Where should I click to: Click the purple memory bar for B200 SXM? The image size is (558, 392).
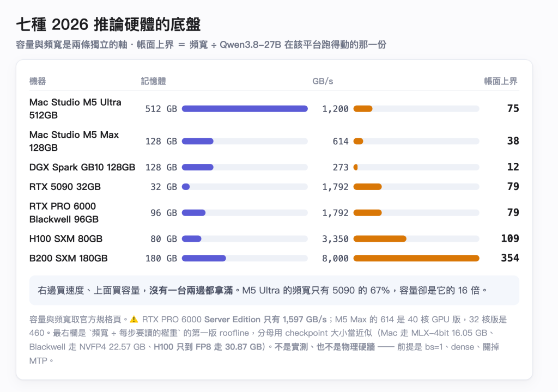point(204,258)
